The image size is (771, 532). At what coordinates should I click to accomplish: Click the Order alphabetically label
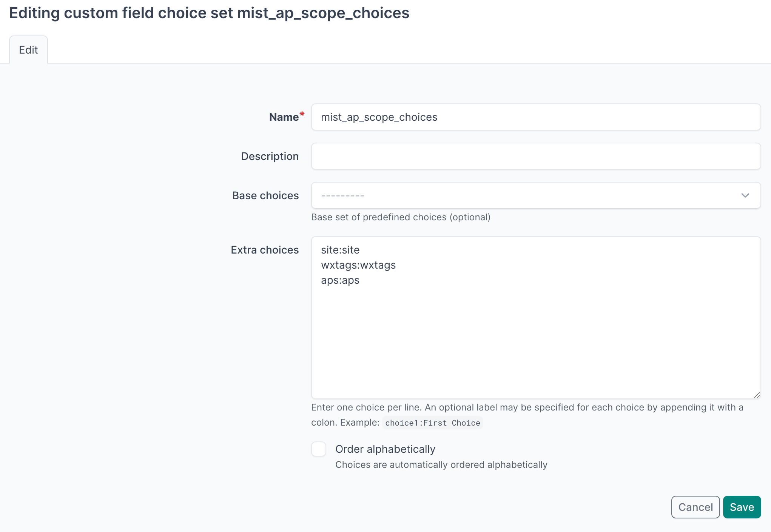coord(385,449)
